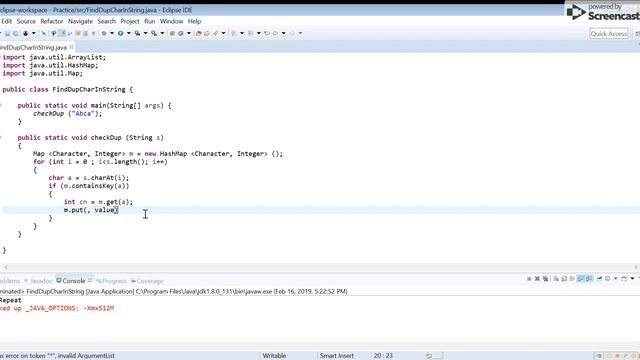Click the 'Smart Insert' status bar entry
Viewport: 640px width, 360px height.
(x=337, y=356)
